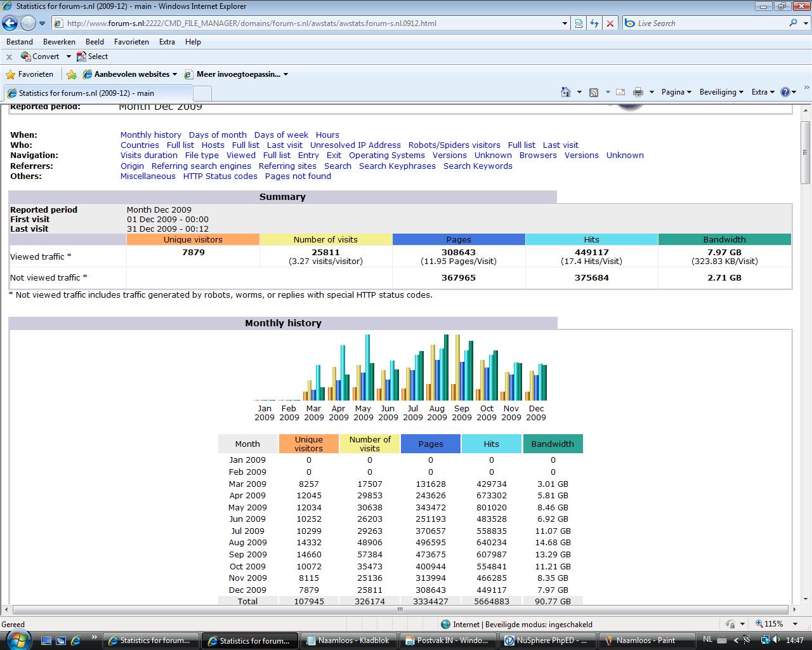
Task: Click the vertical page scrollbar thumb
Action: pos(806,152)
